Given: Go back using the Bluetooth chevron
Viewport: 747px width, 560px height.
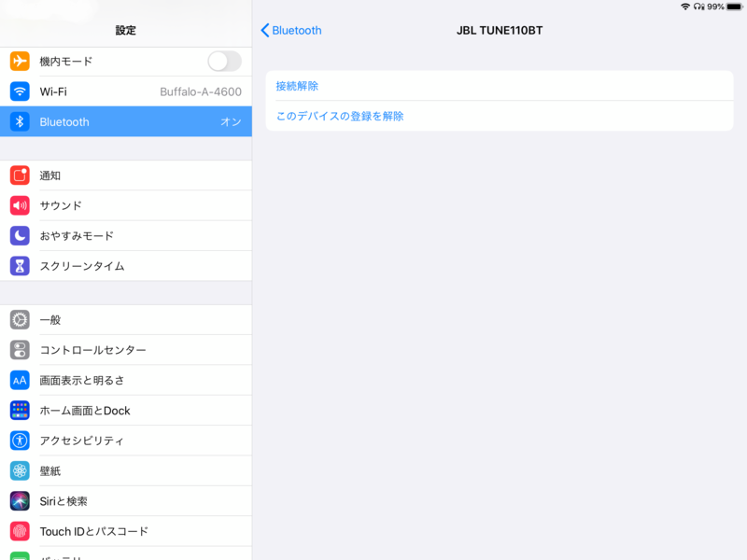Looking at the screenshot, I should (265, 31).
